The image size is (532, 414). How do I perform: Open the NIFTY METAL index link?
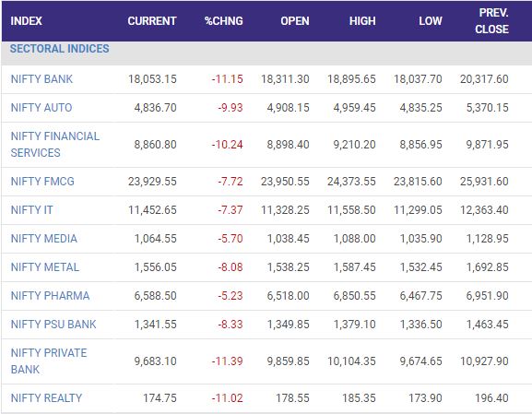pyautogui.click(x=45, y=267)
